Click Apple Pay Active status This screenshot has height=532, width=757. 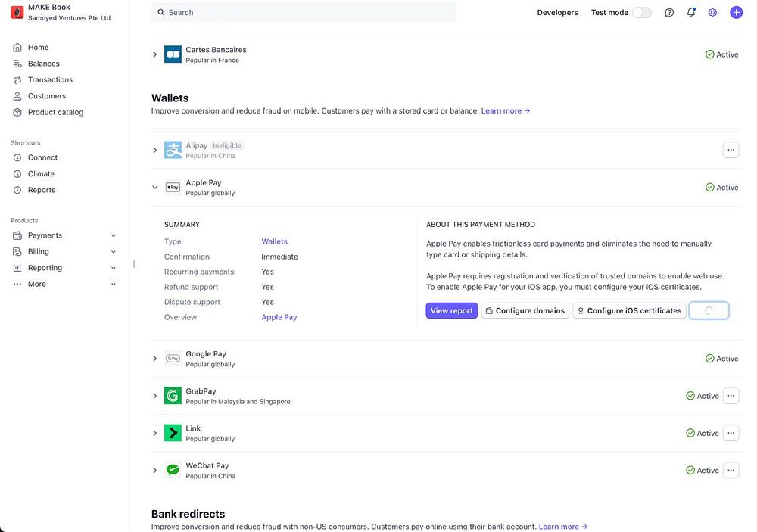coord(721,188)
